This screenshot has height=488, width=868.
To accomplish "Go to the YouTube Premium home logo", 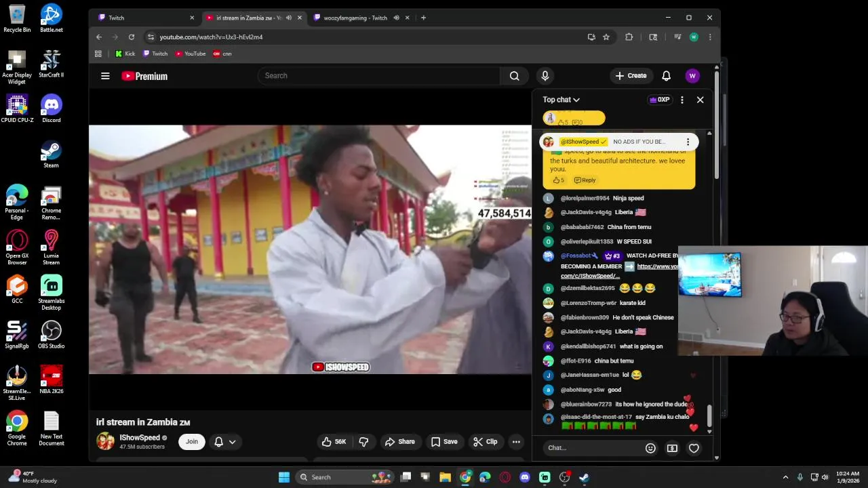I will coord(144,76).
